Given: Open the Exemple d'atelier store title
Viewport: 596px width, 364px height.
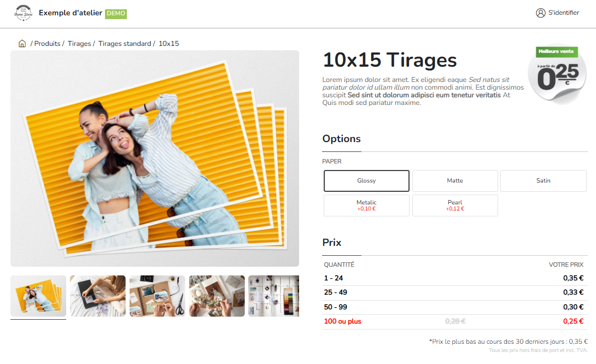Looking at the screenshot, I should click(71, 13).
